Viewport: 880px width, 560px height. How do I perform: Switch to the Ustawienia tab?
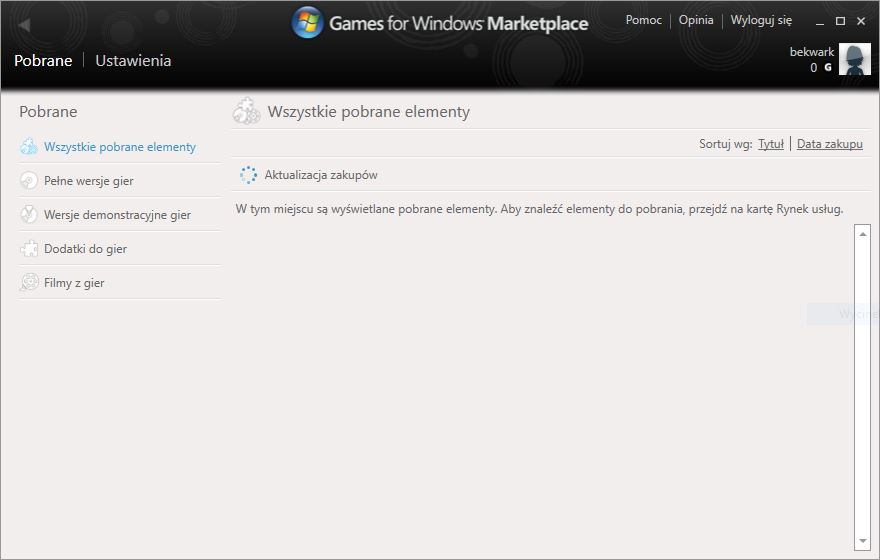point(133,61)
